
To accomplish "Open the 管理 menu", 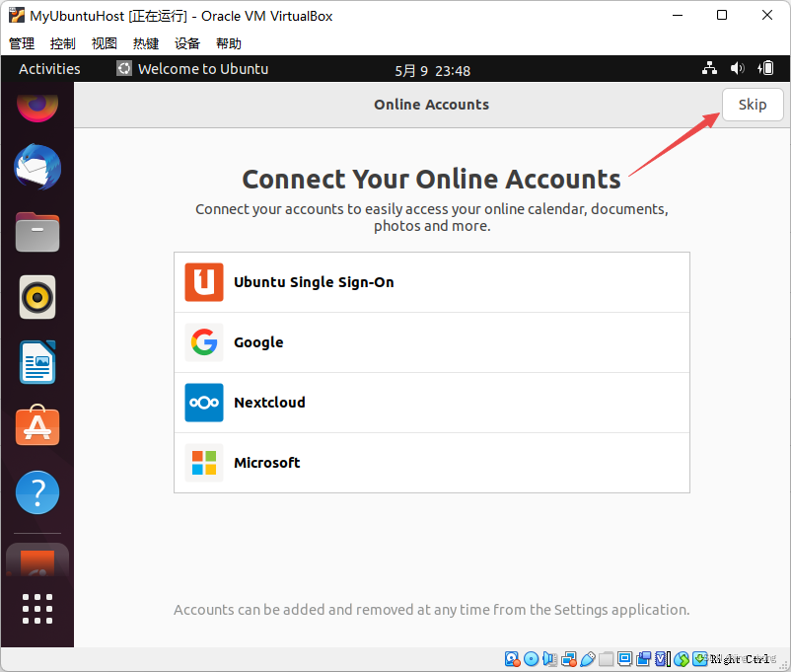I will [22, 43].
